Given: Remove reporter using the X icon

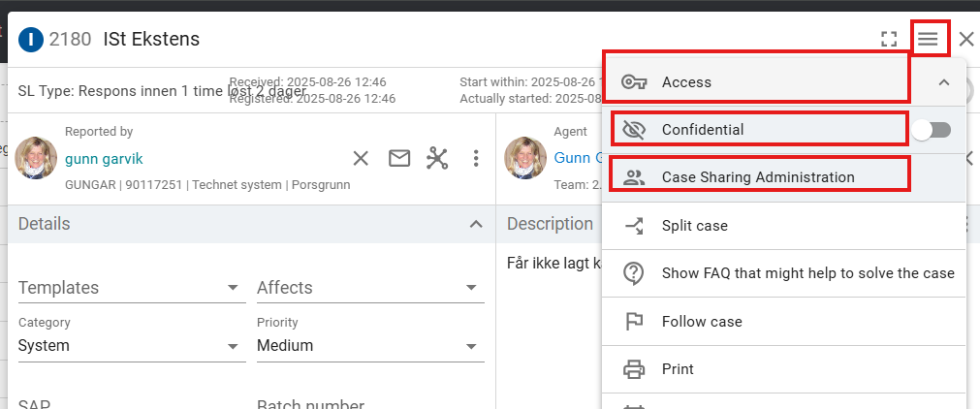Looking at the screenshot, I should pos(361,158).
